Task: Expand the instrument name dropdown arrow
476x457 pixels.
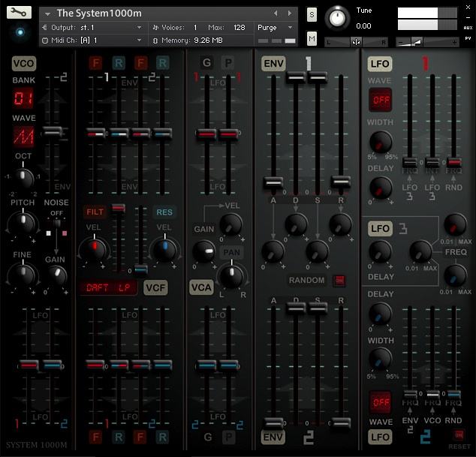Action: (x=47, y=14)
